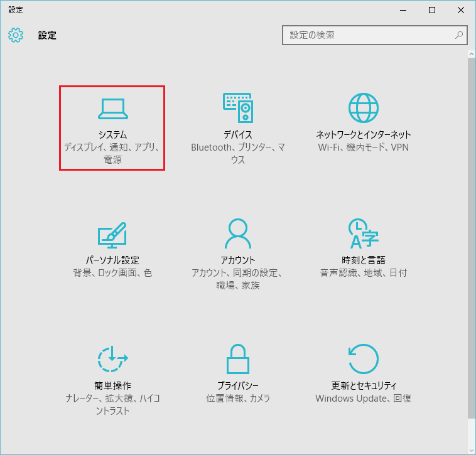
Task: Select the パーソナル設定 paintbrush icon
Action: pos(112,234)
